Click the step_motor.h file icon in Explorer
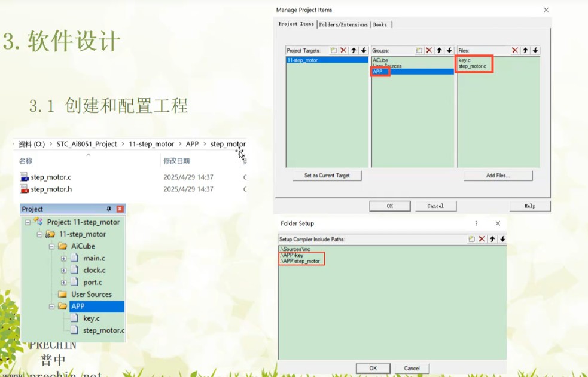This screenshot has height=377, width=588. tap(24, 189)
